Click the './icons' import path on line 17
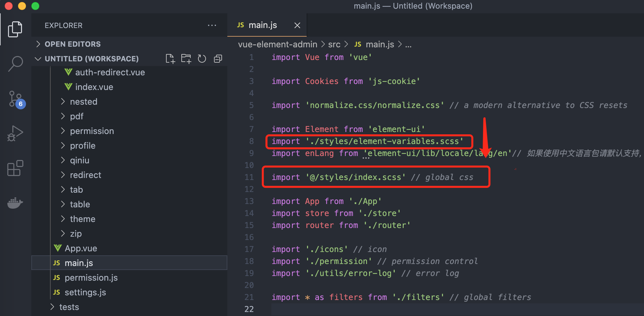Viewport: 644px width, 316px height. 327,249
